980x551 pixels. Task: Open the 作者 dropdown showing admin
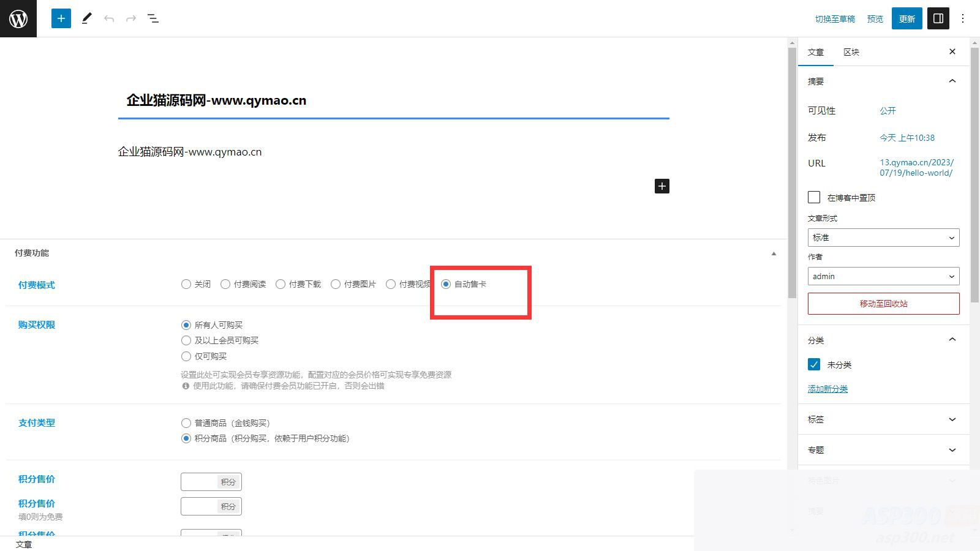[883, 276]
